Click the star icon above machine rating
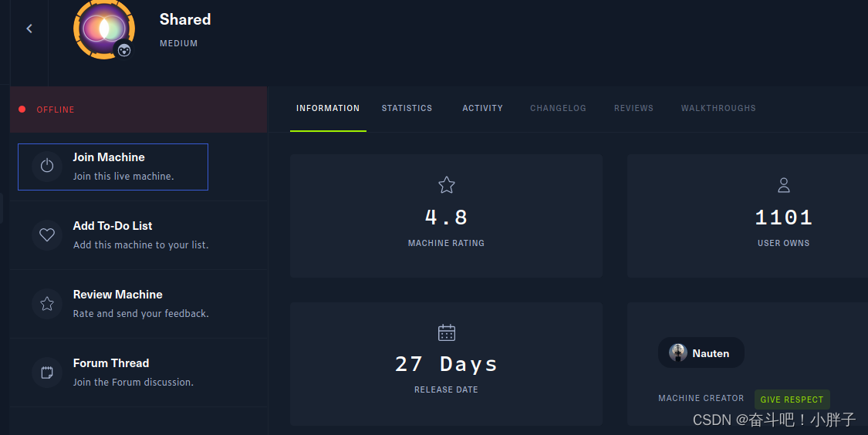This screenshot has width=868, height=435. click(446, 185)
